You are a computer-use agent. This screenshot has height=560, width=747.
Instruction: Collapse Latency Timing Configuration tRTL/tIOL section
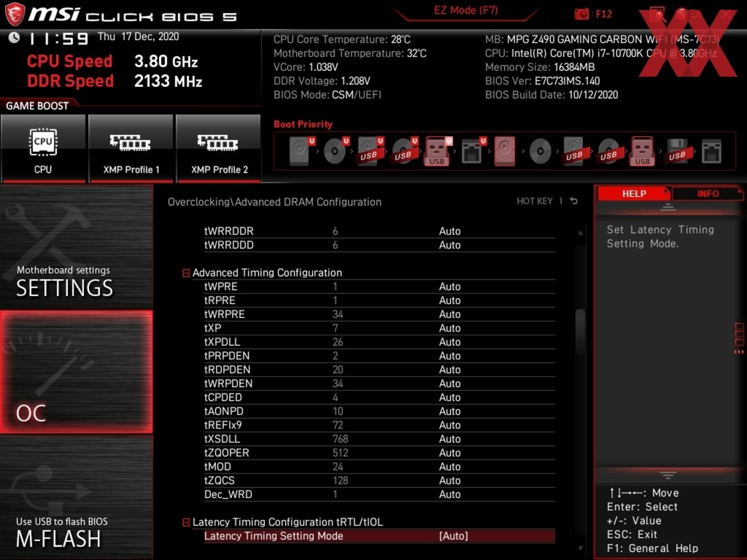click(186, 522)
